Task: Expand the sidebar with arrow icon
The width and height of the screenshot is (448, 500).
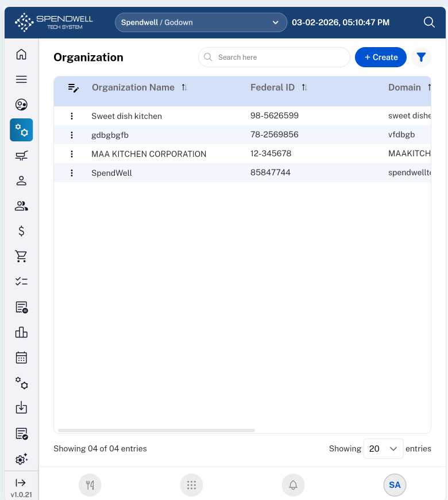Action: point(21,482)
